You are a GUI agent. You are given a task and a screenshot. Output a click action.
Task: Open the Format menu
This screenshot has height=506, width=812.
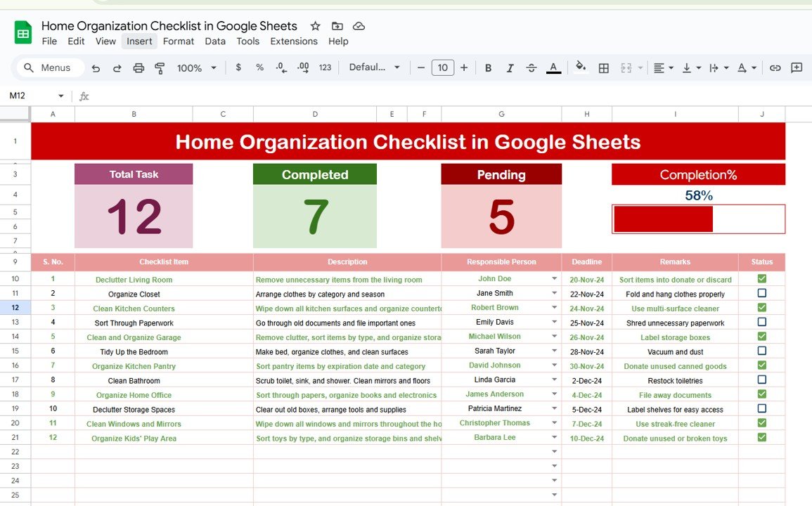pos(178,41)
